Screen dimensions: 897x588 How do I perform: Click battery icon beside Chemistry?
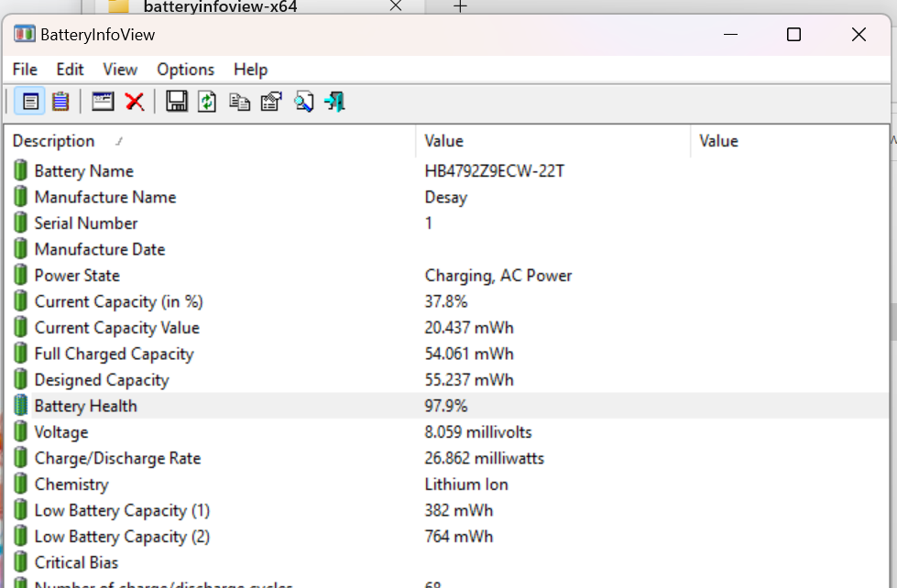point(20,484)
